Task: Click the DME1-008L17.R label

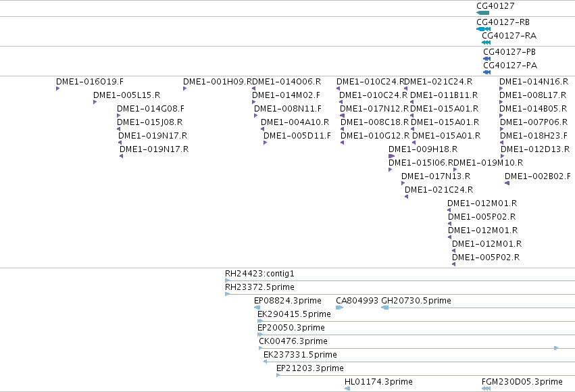Action: [x=533, y=95]
